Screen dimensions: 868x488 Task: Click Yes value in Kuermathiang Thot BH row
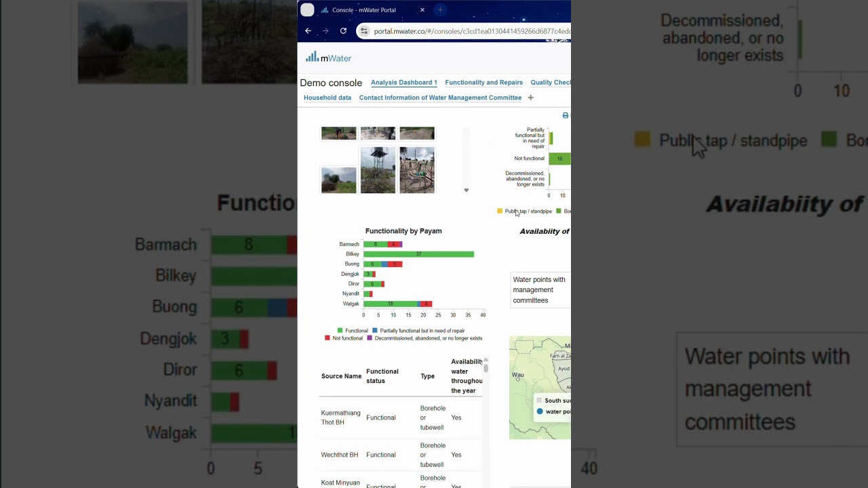pyautogui.click(x=456, y=418)
